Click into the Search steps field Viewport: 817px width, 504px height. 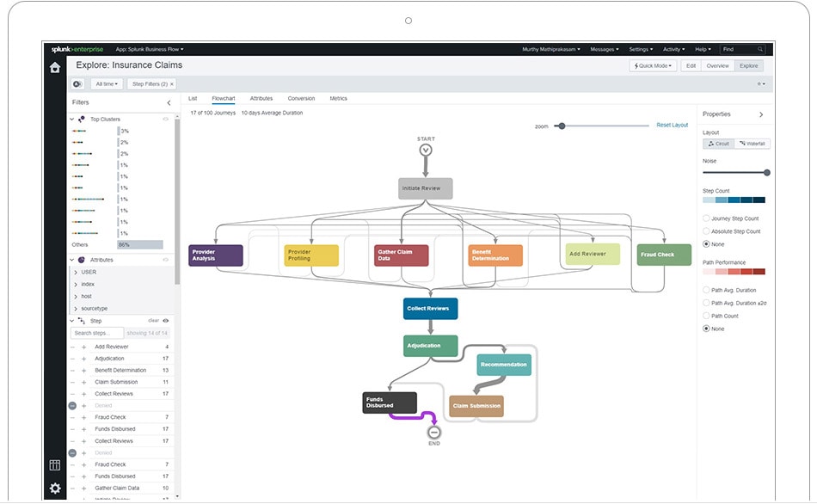click(x=97, y=333)
